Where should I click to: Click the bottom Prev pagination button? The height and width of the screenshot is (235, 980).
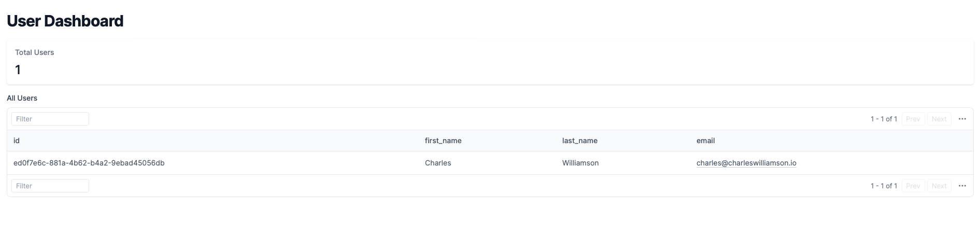(913, 186)
